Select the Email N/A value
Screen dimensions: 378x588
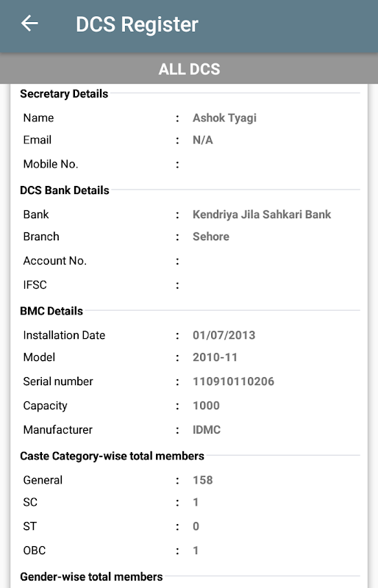203,140
